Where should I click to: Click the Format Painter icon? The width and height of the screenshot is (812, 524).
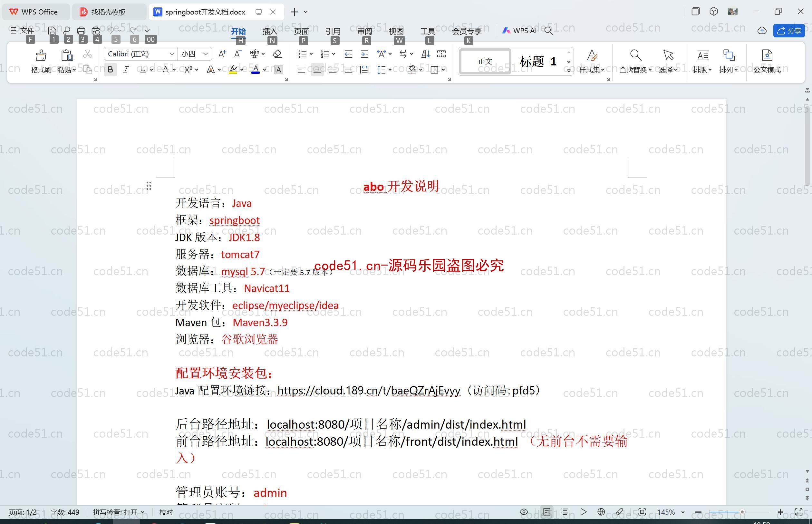[x=41, y=55]
